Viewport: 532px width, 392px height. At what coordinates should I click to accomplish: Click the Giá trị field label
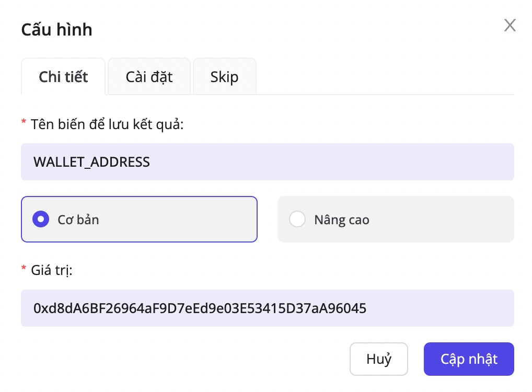(x=51, y=271)
